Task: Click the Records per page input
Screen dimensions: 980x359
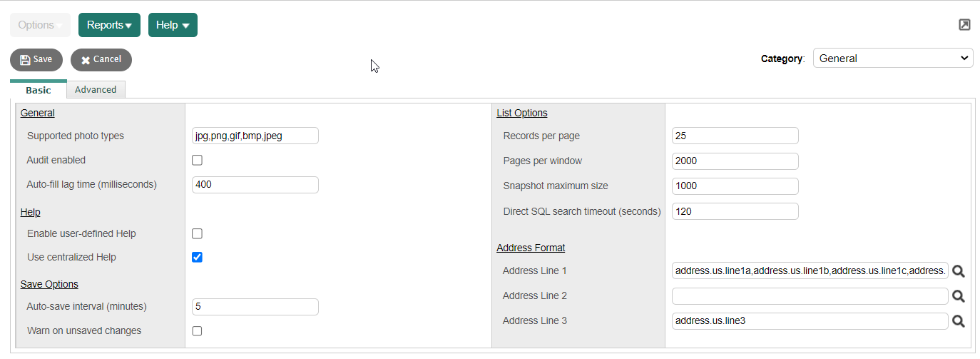Action: [x=735, y=136]
